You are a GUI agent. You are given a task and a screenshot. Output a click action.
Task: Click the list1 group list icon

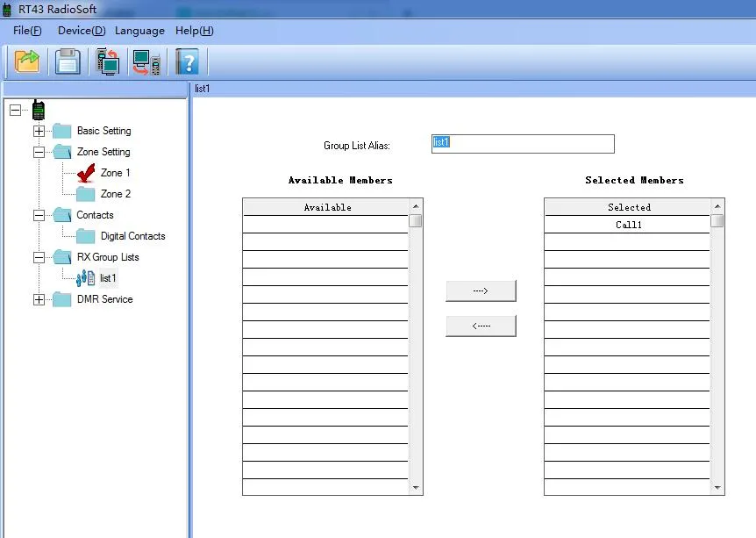click(x=86, y=278)
